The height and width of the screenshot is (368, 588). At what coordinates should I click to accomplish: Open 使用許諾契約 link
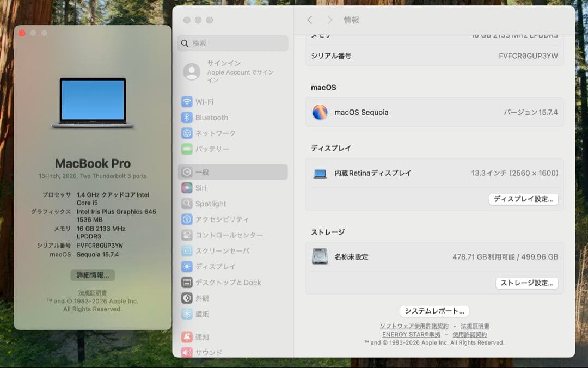pos(469,335)
